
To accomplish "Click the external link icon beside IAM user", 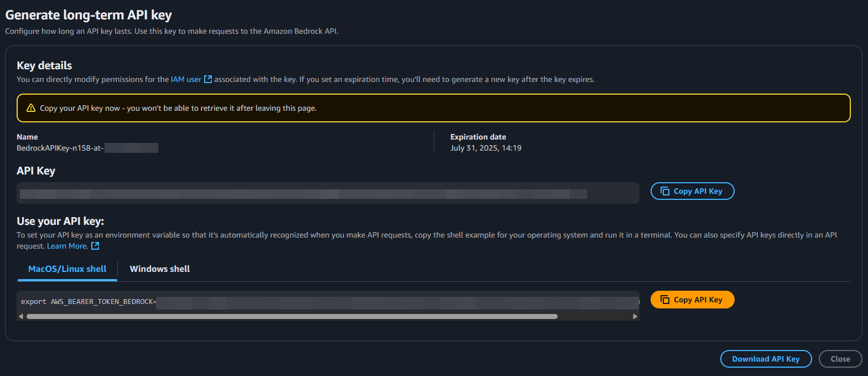I will [x=208, y=79].
